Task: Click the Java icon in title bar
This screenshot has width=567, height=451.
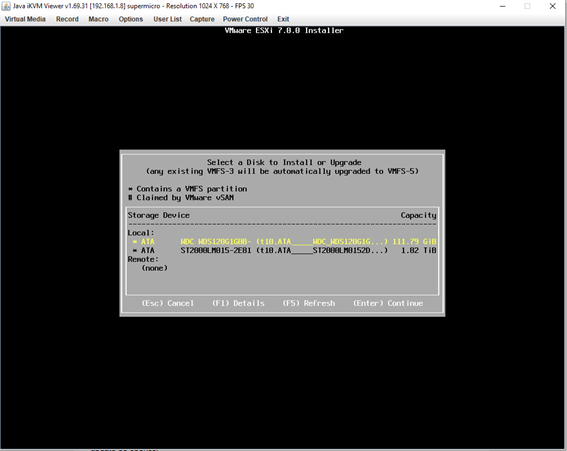Action: click(x=6, y=6)
